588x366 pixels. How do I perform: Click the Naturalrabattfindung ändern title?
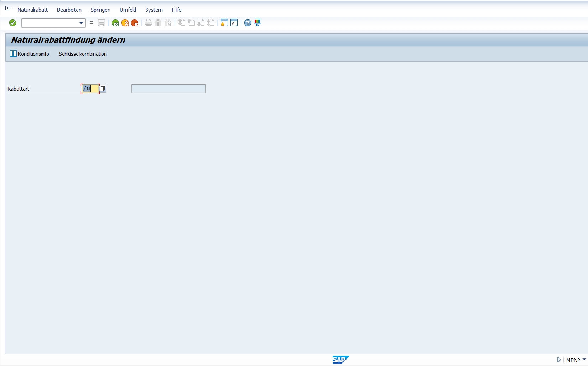[68, 40]
